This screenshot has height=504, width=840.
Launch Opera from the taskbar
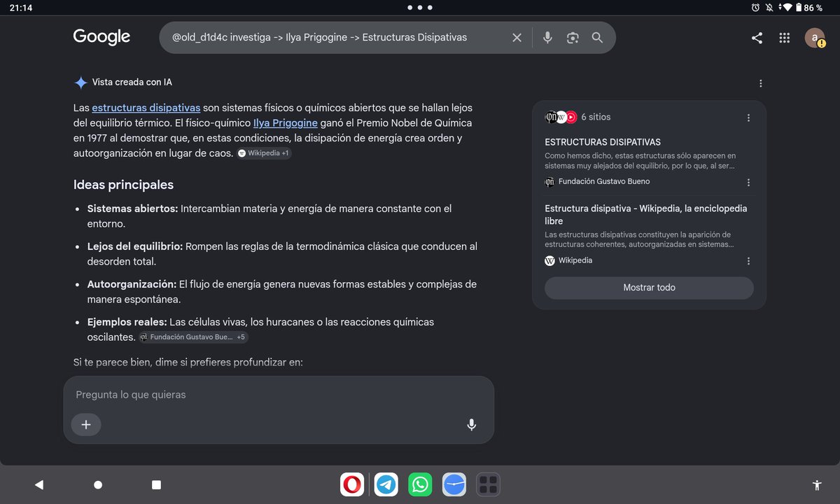pos(352,484)
